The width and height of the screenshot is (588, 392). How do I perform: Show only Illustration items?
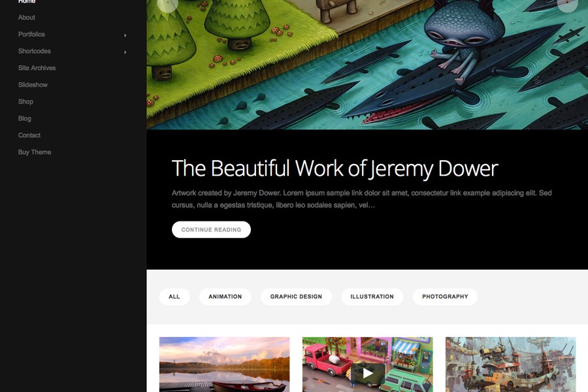[x=372, y=297]
